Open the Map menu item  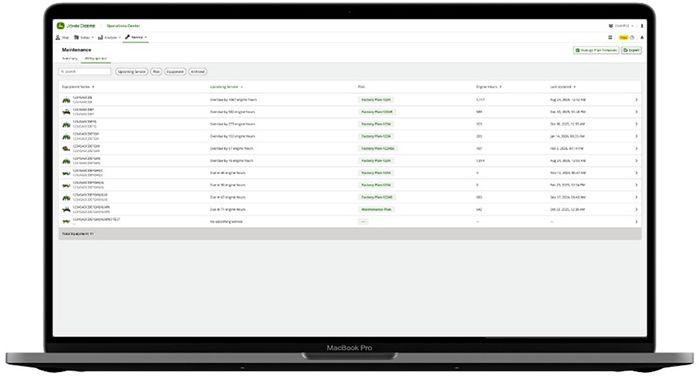[x=62, y=38]
